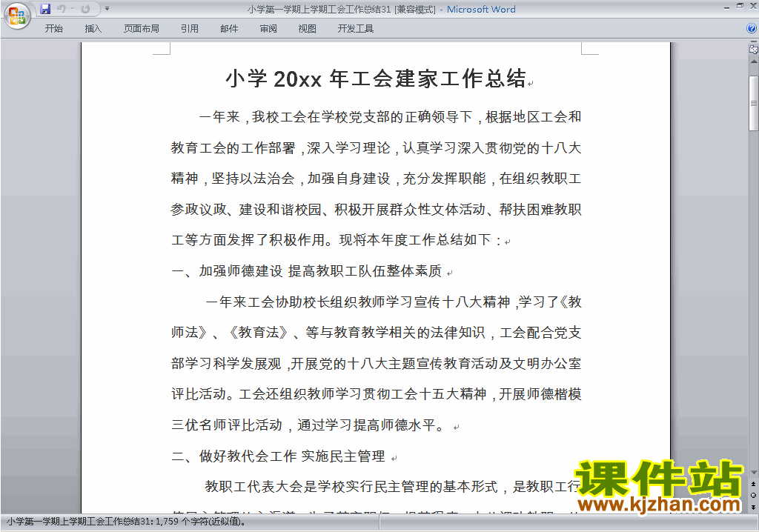The image size is (759, 532).
Task: Restore down the Word window
Action: coord(740,6)
